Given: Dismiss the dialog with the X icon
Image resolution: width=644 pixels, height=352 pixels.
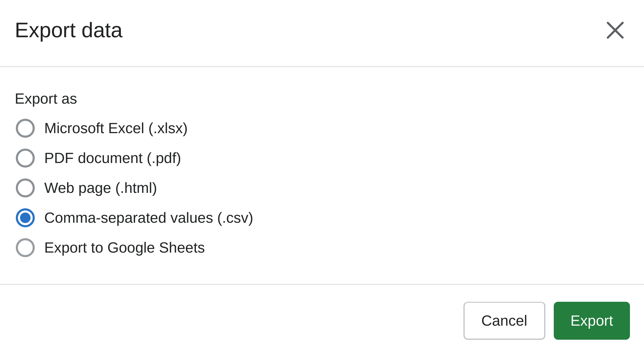Looking at the screenshot, I should pos(615,31).
